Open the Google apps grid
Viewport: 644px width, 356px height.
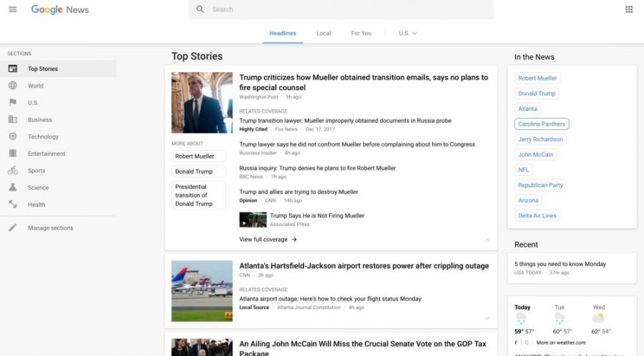click(x=629, y=9)
